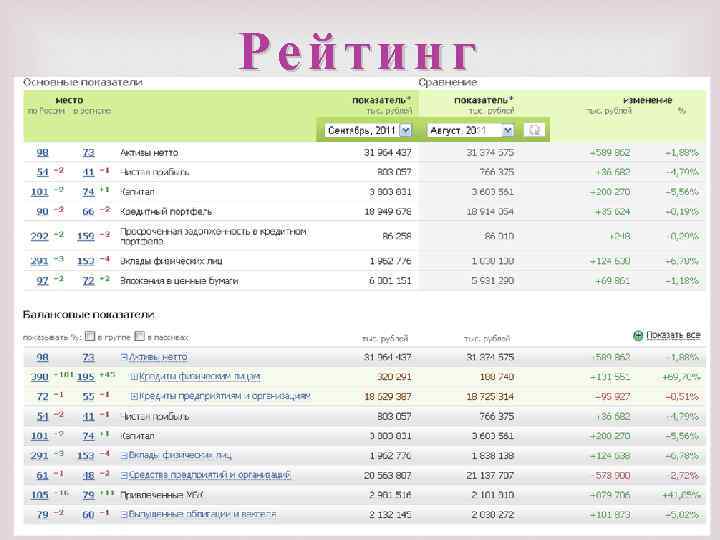Image resolution: width=720 pixels, height=540 pixels.
Task: Open the Вклады физических лиц link in balance table
Action: [180, 456]
